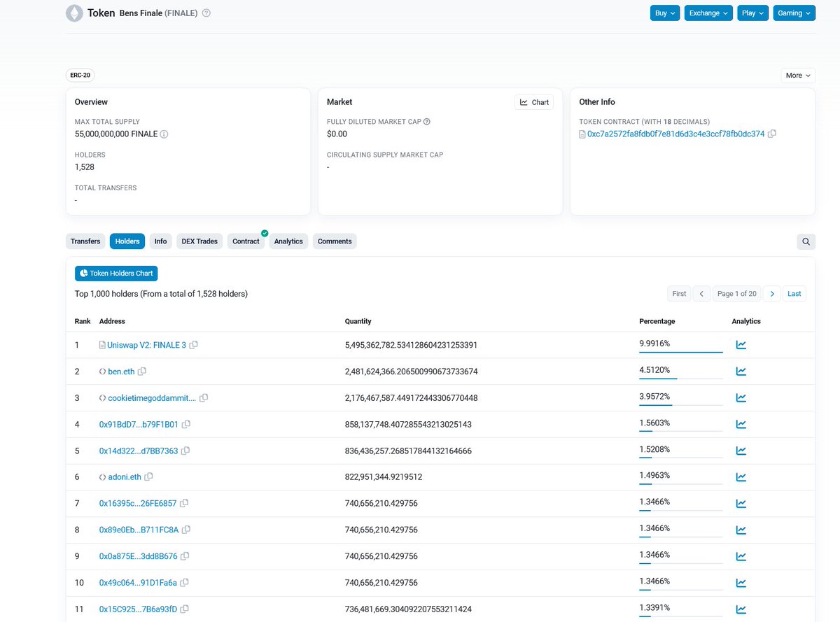This screenshot has height=622, width=840.
Task: Click the Ethereum token logo icon
Action: [x=73, y=13]
